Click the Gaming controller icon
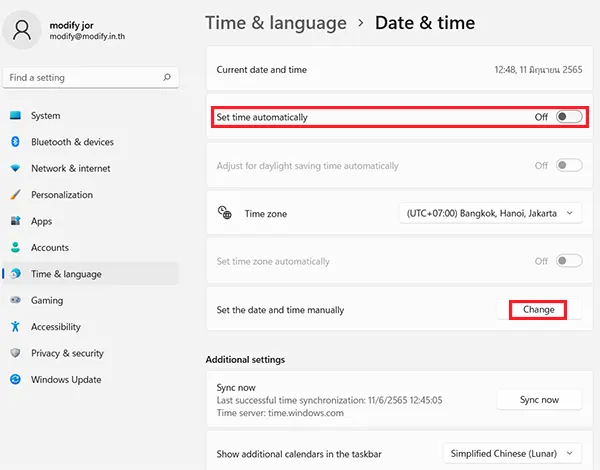The image size is (600, 470). coord(15,300)
